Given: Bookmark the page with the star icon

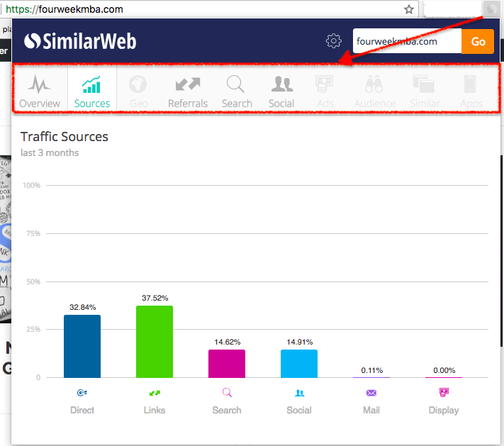Looking at the screenshot, I should pos(409,9).
